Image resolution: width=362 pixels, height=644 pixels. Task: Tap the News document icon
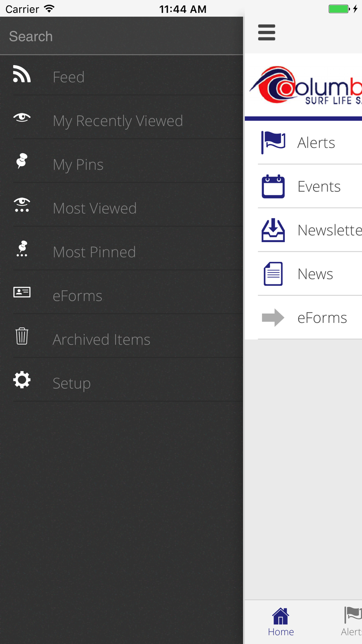pos(273,274)
